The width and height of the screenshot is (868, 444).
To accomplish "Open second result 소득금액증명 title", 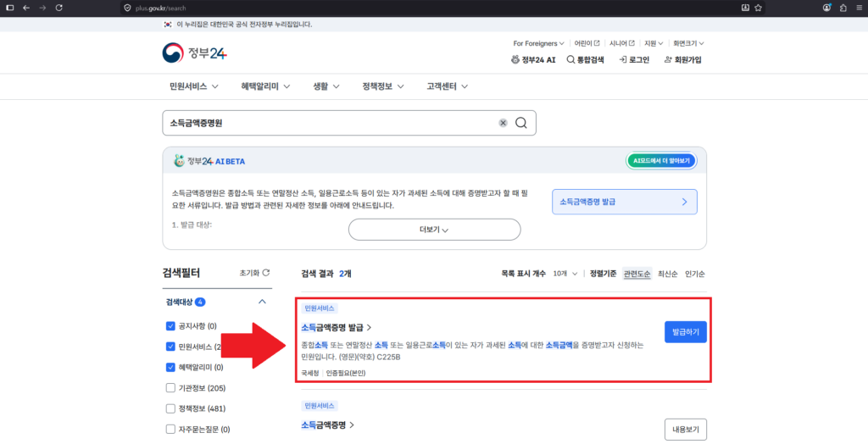I will click(x=328, y=425).
